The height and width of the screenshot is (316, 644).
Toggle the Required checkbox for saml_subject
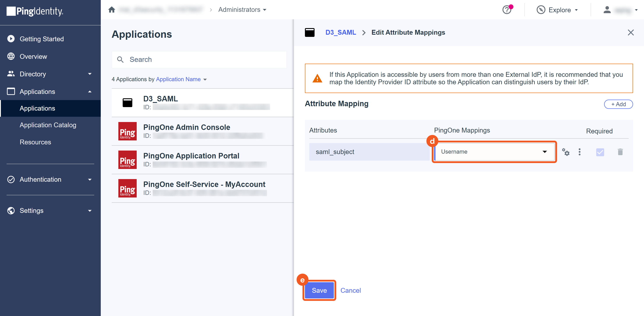tap(600, 152)
